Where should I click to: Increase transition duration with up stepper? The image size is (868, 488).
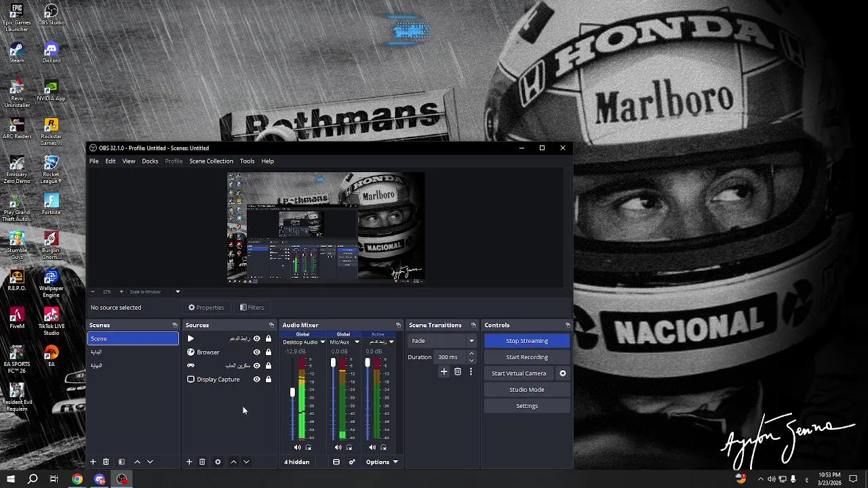(471, 354)
